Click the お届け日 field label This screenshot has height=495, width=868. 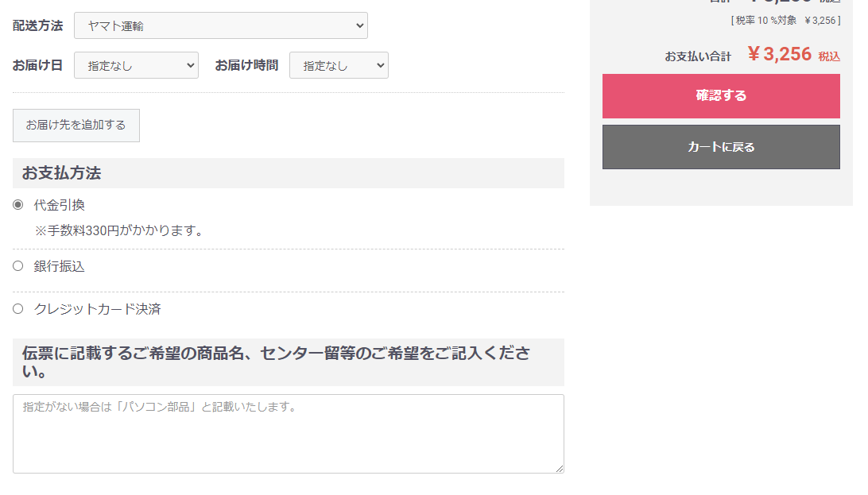point(37,65)
